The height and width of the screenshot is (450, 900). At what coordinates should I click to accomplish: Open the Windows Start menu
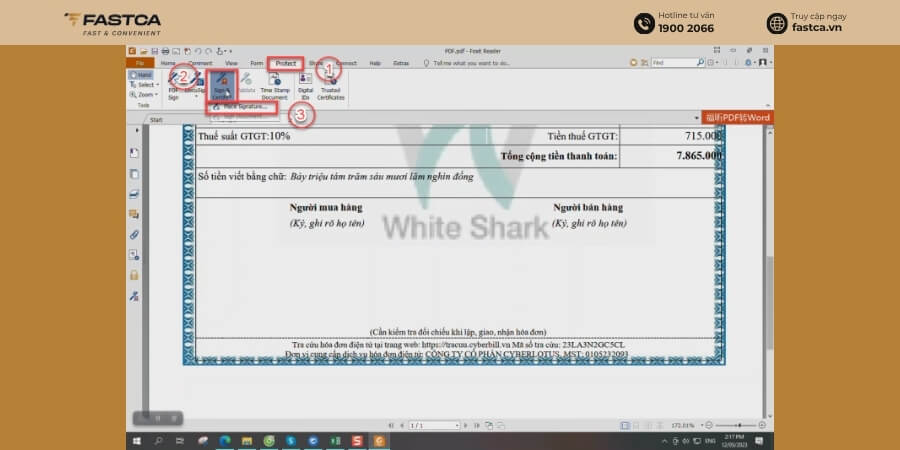[137, 441]
